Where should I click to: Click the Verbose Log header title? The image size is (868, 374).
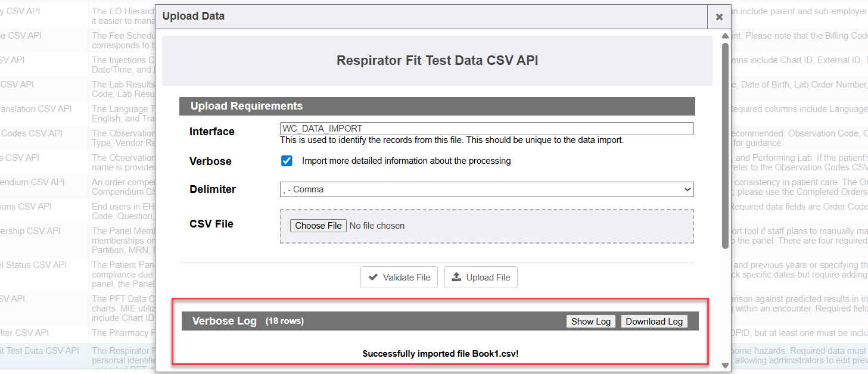click(224, 321)
